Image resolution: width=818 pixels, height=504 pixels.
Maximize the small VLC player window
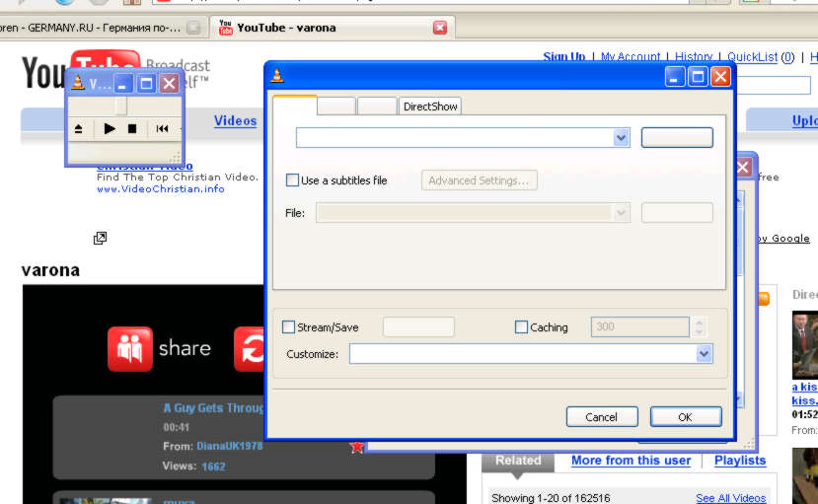[x=146, y=84]
